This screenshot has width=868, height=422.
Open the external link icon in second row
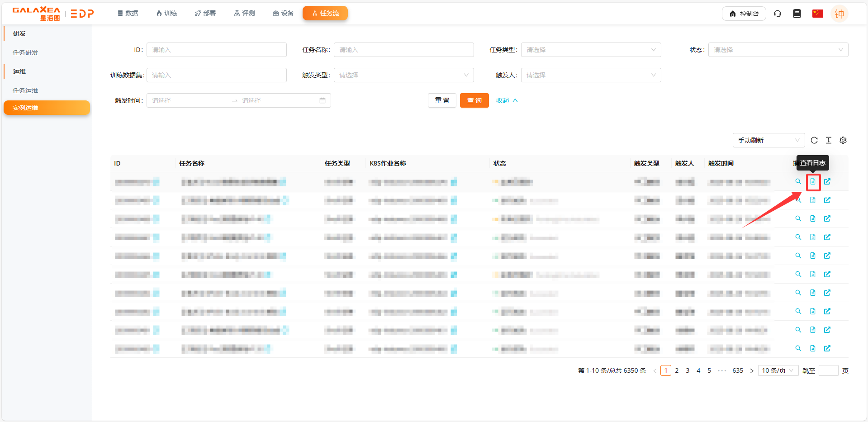coord(827,200)
